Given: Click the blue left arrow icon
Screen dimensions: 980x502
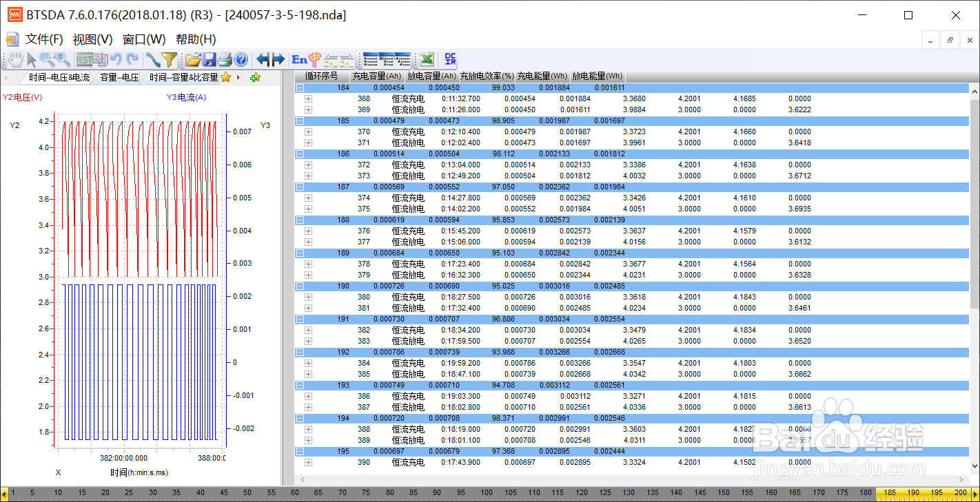Looking at the screenshot, I should [x=263, y=60].
